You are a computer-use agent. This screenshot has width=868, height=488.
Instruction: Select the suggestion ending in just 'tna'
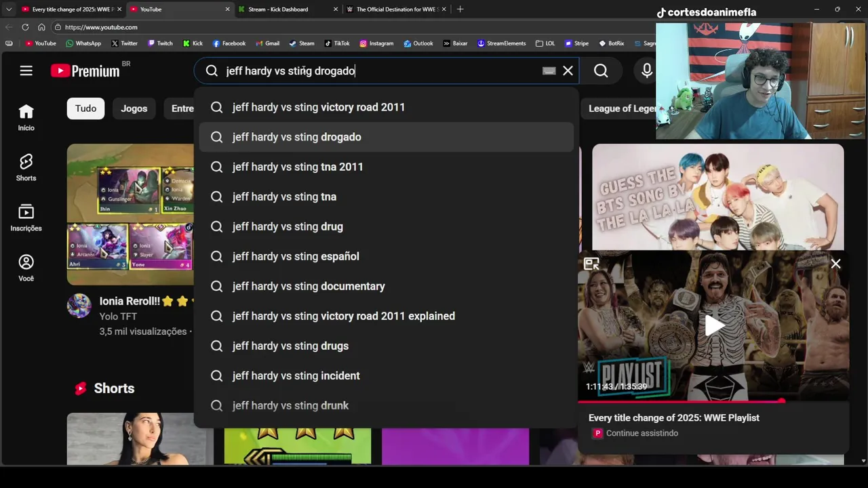[x=387, y=197]
